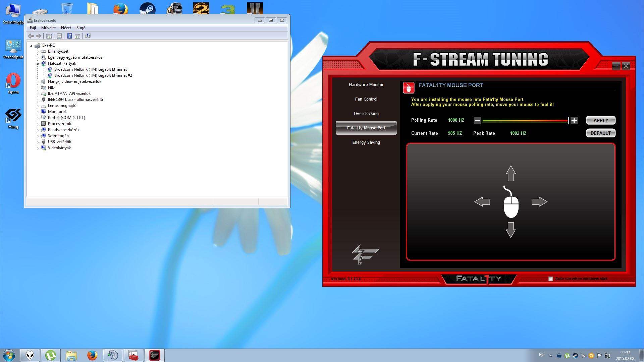Select the Számítógép tree item
644x362 pixels.
tap(58, 136)
